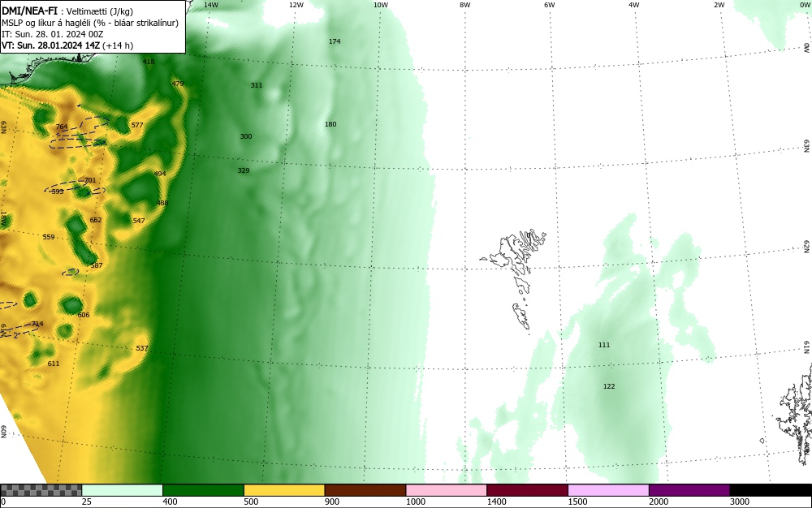The image size is (812, 508).
Task: Click the light mint 25–400 legend swatch
Action: [123, 490]
